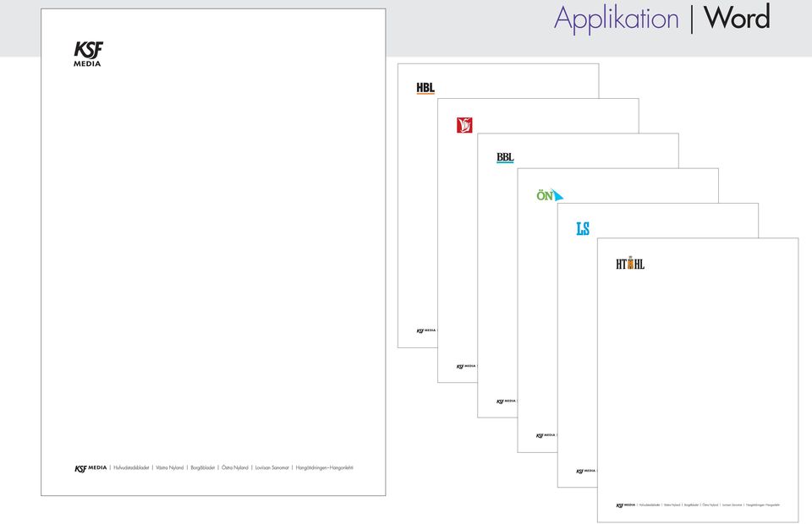The width and height of the screenshot is (812, 524).
Task: Click the "Hufvudstadsbladet" footer text on the large page
Action: coord(131,467)
